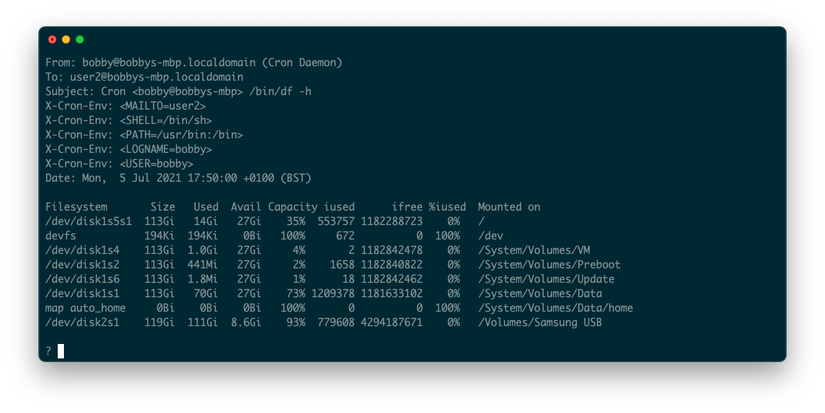Click the From: bobby@bobbys-mbp.localdomain line

click(194, 63)
